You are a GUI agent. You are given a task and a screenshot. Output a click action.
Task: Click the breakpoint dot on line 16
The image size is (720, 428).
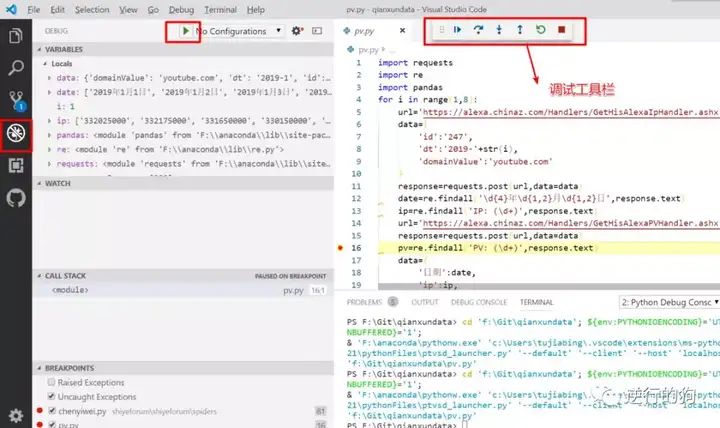(x=340, y=248)
